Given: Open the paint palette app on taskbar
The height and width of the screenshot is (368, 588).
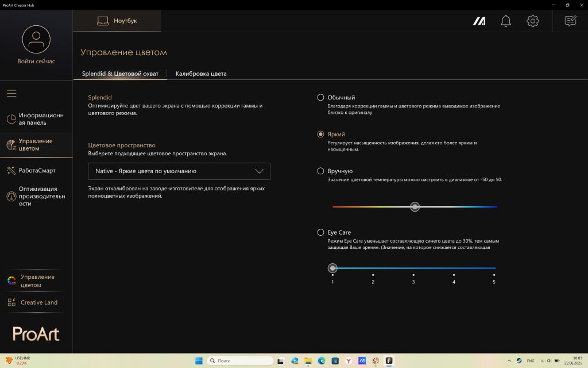Looking at the screenshot, I should point(376,361).
